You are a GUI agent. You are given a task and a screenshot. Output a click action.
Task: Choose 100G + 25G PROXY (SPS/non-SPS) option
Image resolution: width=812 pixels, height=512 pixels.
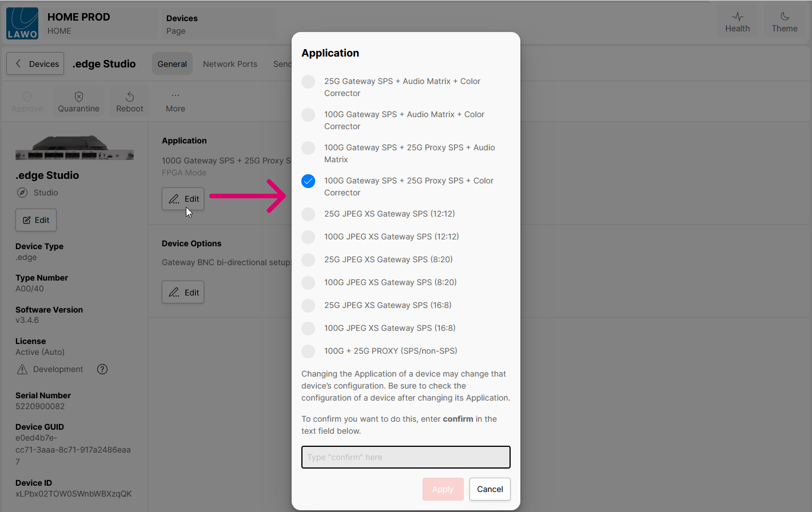[308, 351]
